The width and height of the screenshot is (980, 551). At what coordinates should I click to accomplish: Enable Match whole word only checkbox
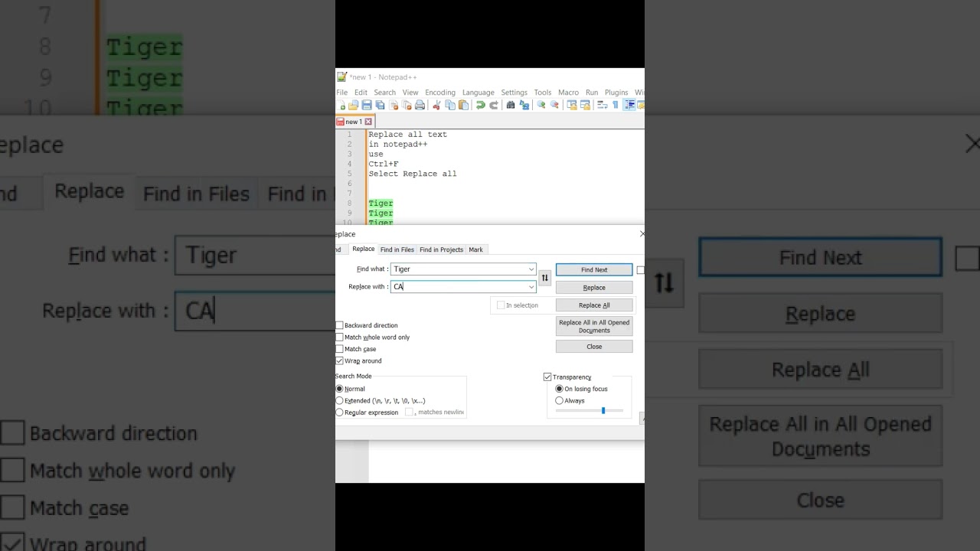pyautogui.click(x=339, y=337)
